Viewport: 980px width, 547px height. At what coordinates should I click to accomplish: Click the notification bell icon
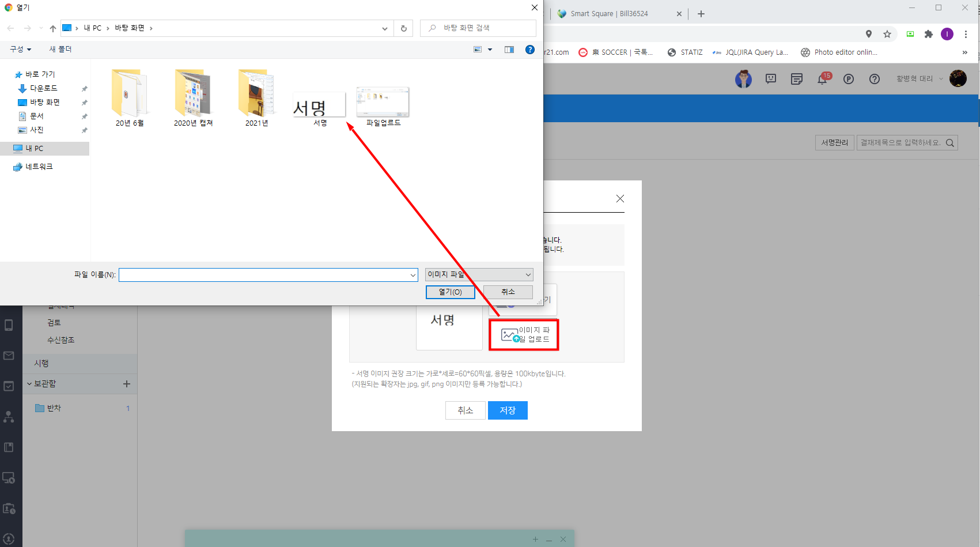(822, 80)
